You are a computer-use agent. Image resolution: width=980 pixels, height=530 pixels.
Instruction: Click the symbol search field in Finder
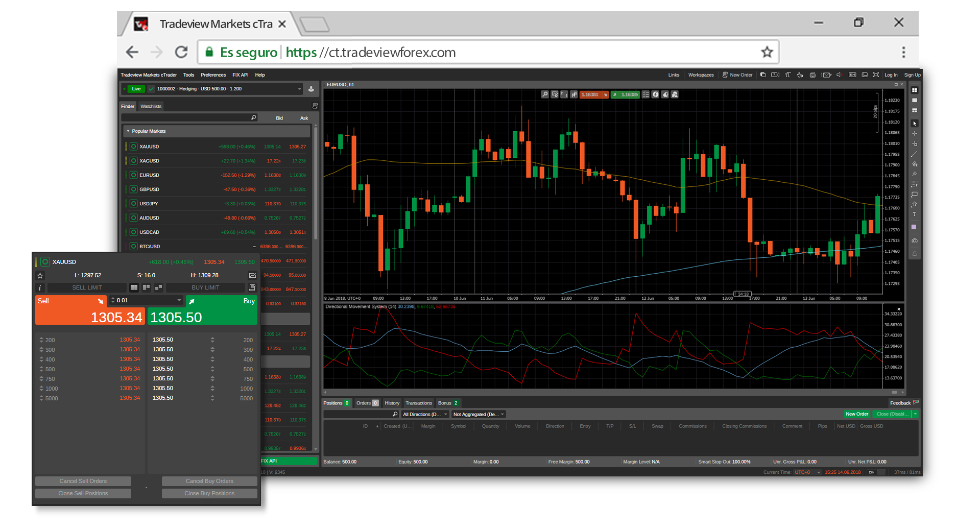coord(189,118)
